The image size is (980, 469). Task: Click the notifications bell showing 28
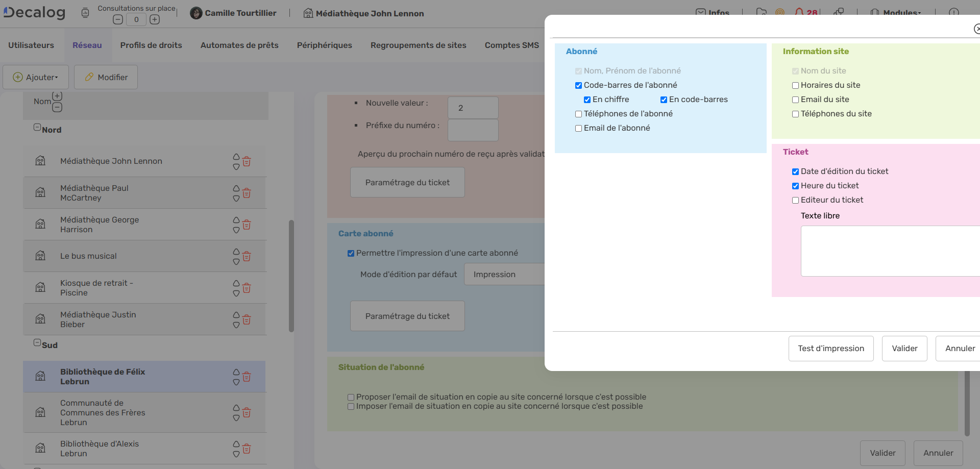tap(800, 12)
